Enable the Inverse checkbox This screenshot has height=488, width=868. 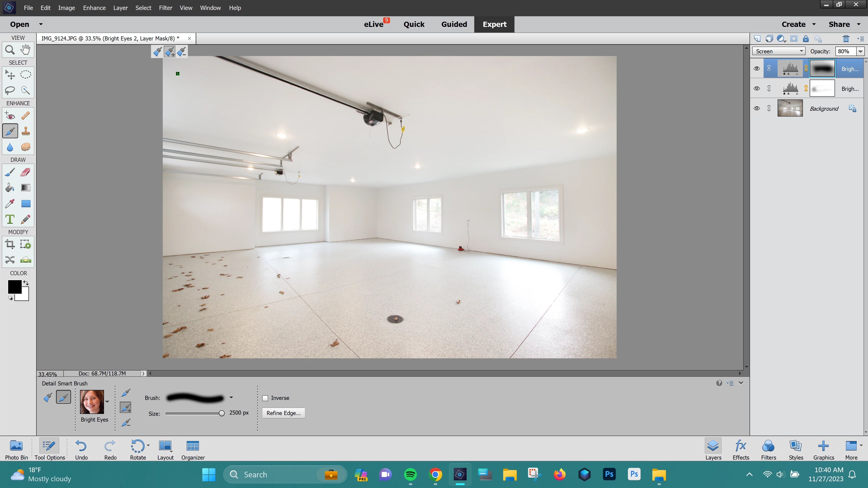tap(265, 398)
